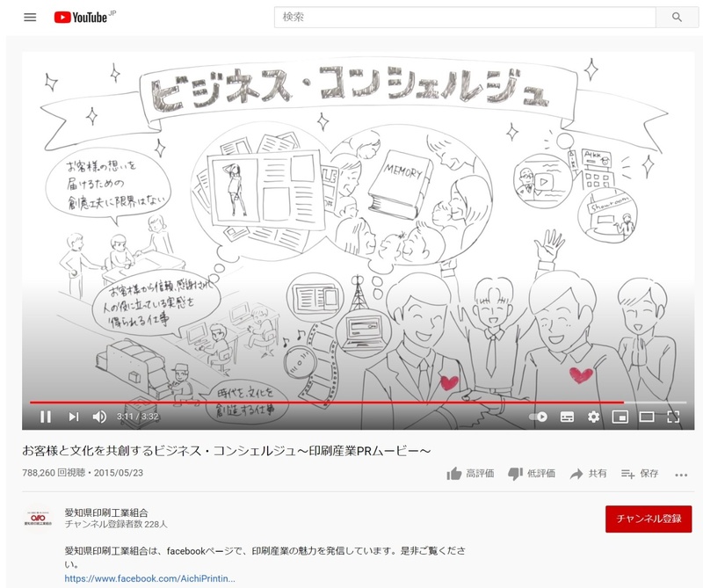The image size is (703, 588).
Task: Open the player settings gear
Action: pos(593,417)
